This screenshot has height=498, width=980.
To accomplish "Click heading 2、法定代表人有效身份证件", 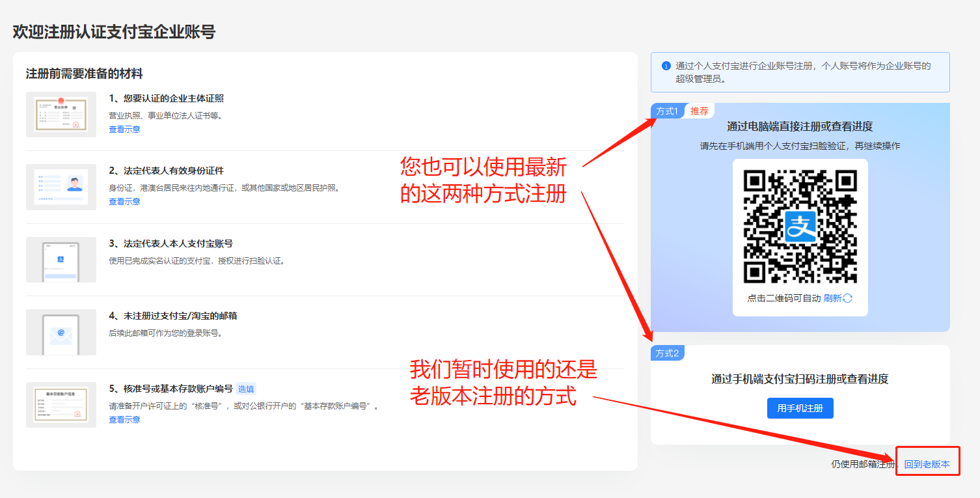I will coord(166,171).
